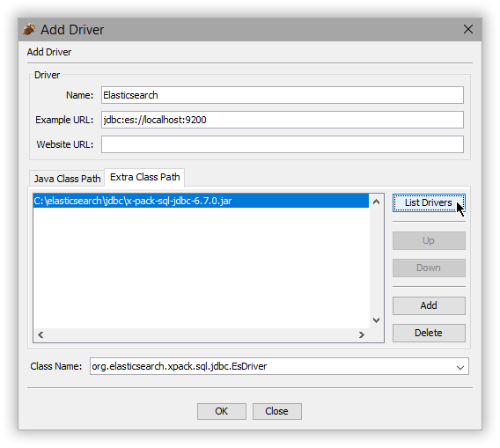Image resolution: width=500 pixels, height=448 pixels.
Task: Click the class path list's scroll left arrow
Action: (x=40, y=334)
